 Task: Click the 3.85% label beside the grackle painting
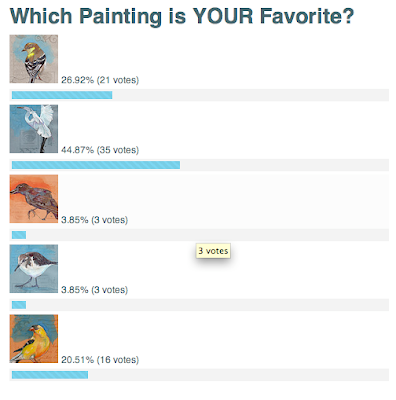[95, 220]
